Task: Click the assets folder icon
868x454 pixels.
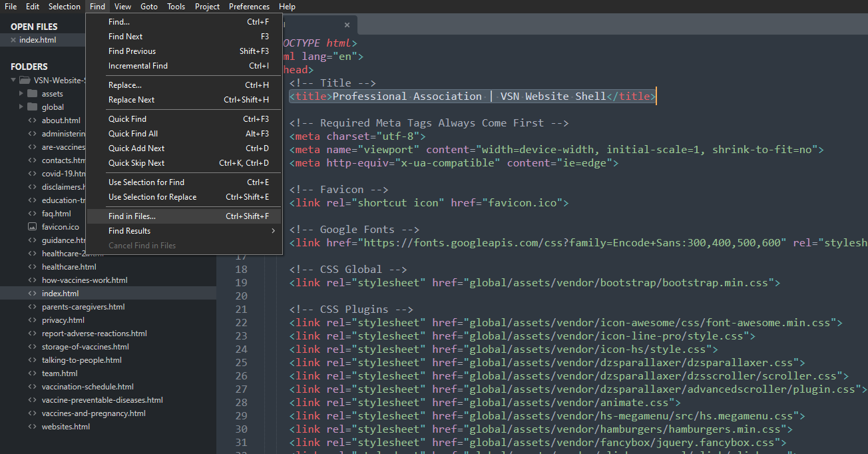Action: (32, 93)
